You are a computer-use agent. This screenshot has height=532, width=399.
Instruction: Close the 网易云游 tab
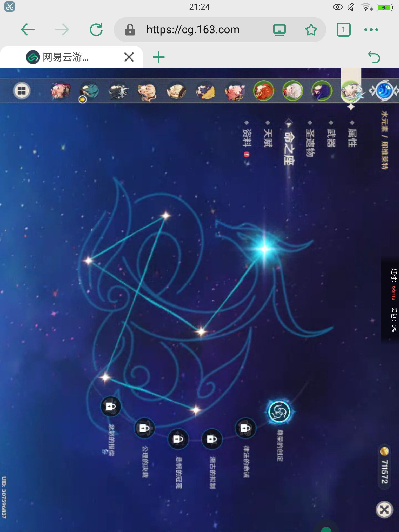(x=129, y=57)
